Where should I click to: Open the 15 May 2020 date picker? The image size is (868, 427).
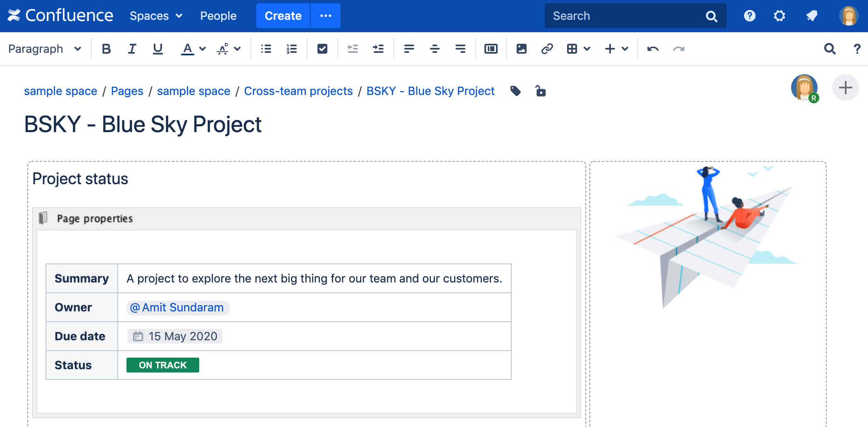click(175, 336)
